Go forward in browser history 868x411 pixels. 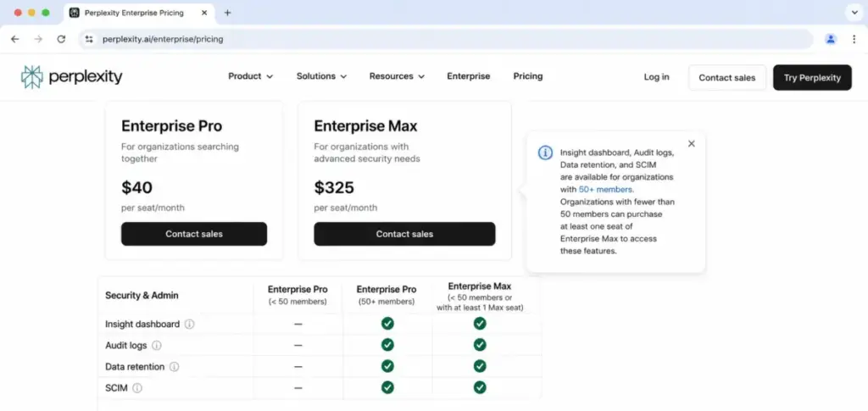(38, 39)
